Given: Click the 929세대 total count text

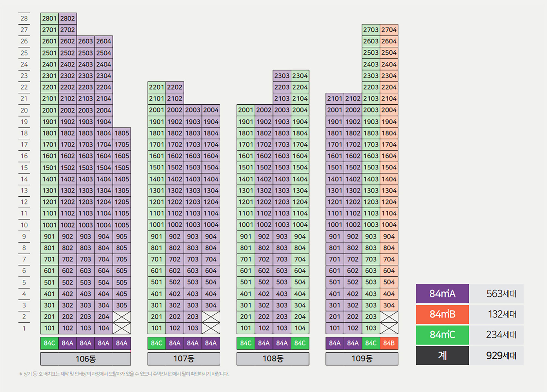Looking at the screenshot, I should pos(501,355).
